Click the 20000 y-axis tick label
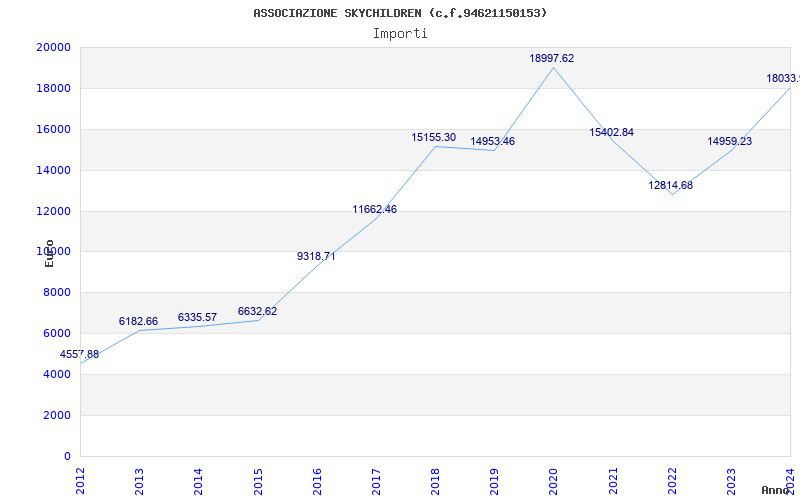 click(x=54, y=47)
